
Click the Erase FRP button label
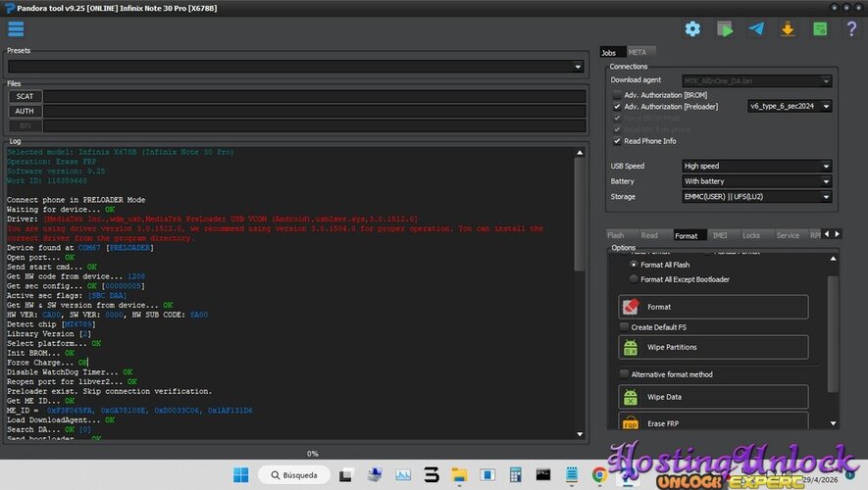[x=663, y=423]
